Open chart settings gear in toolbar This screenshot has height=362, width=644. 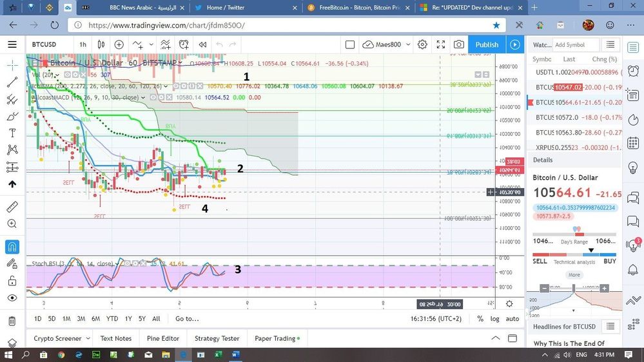[x=422, y=44]
